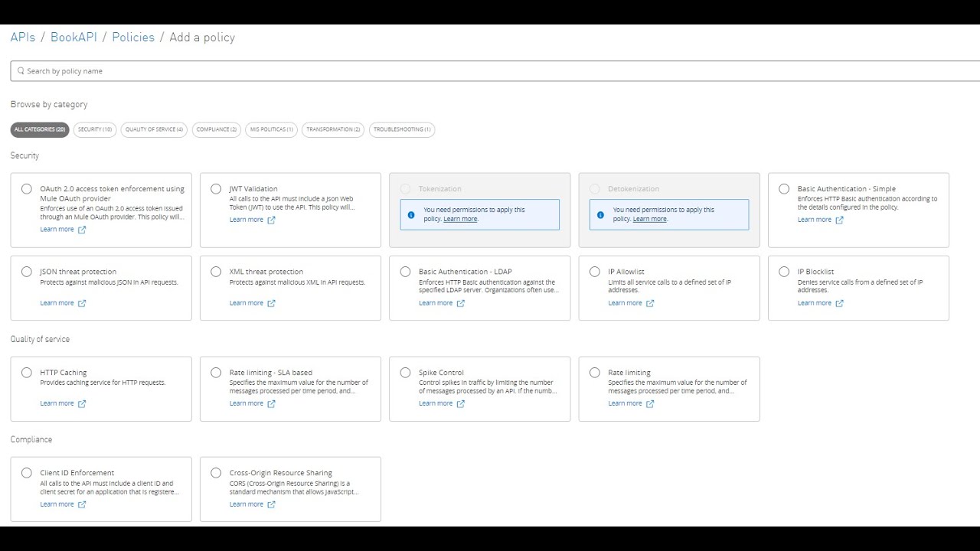Select Client ID Enforcement radio button
The height and width of the screenshot is (551, 980).
27,473
